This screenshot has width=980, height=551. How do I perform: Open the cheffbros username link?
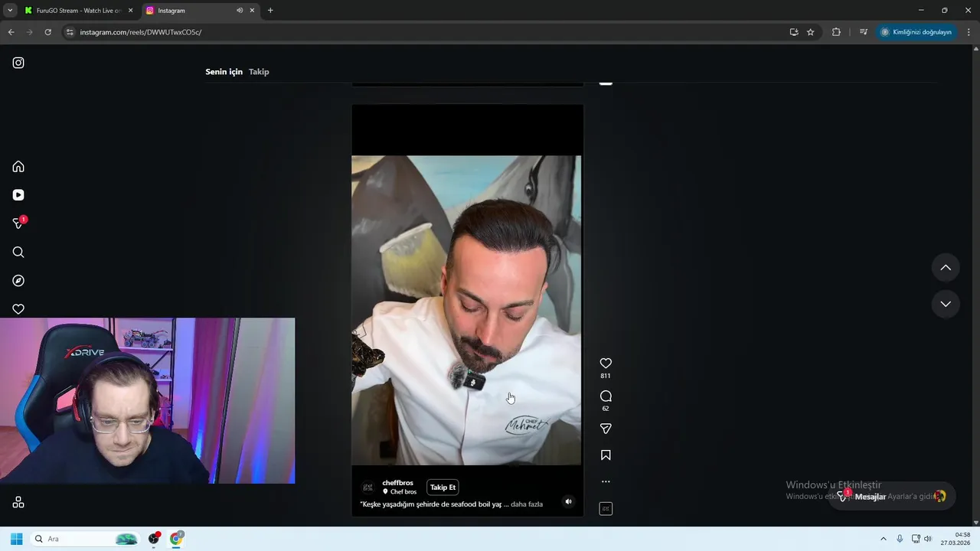(397, 483)
